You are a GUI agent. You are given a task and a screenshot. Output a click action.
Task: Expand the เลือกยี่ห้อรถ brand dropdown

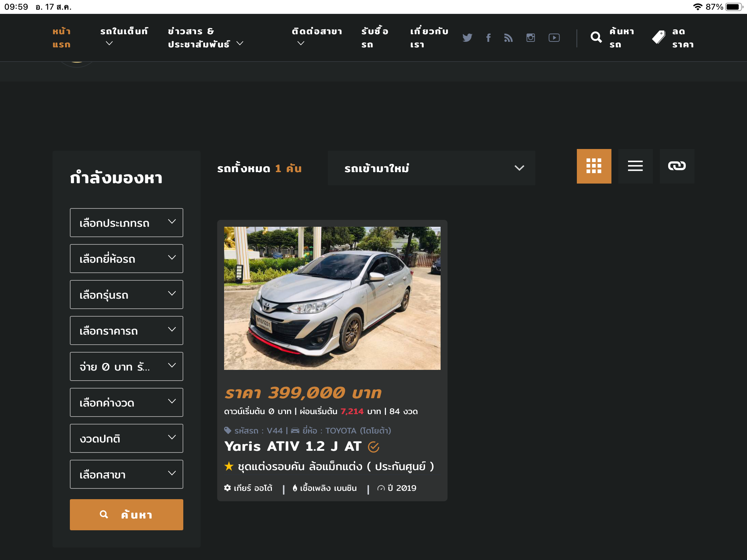pos(126,259)
